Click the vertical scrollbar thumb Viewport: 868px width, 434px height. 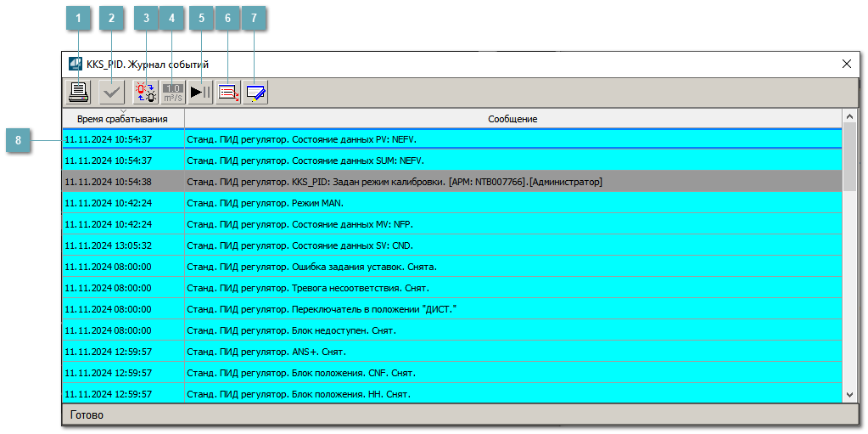849,157
